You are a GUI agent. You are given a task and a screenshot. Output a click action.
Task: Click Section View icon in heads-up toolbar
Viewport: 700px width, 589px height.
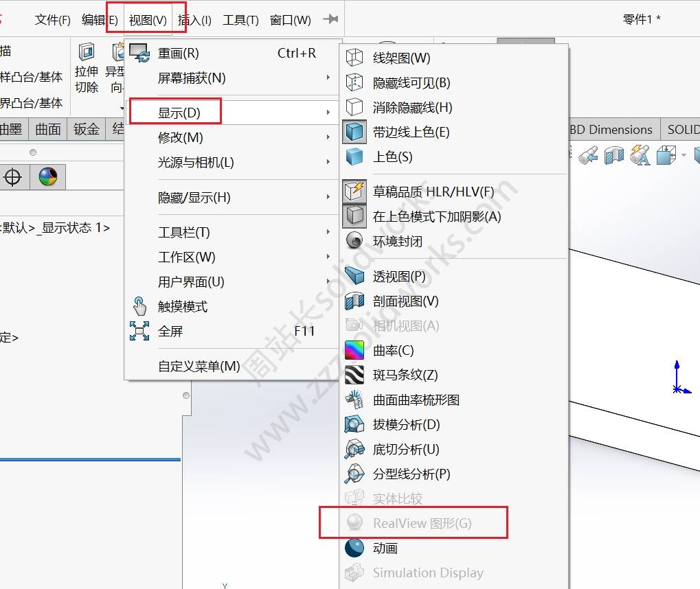click(614, 156)
